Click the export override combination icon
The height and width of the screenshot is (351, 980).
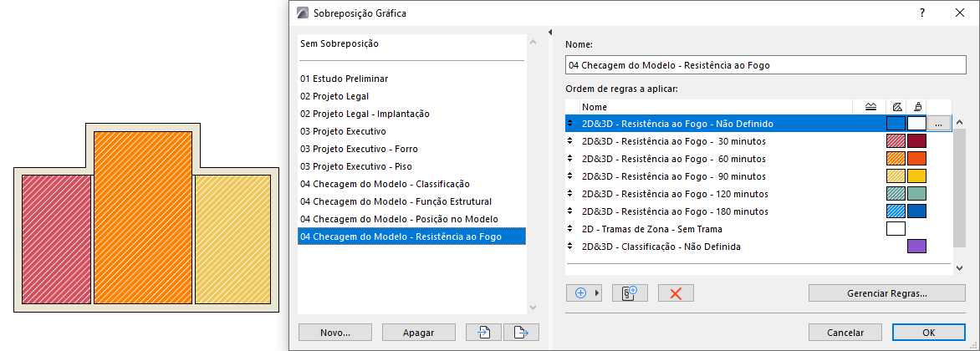(521, 332)
